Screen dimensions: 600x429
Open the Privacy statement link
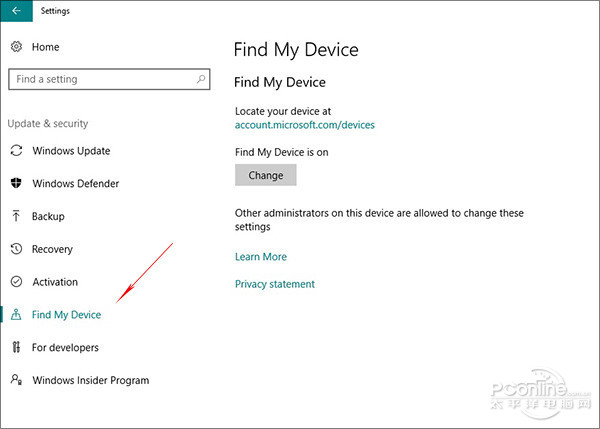(274, 284)
